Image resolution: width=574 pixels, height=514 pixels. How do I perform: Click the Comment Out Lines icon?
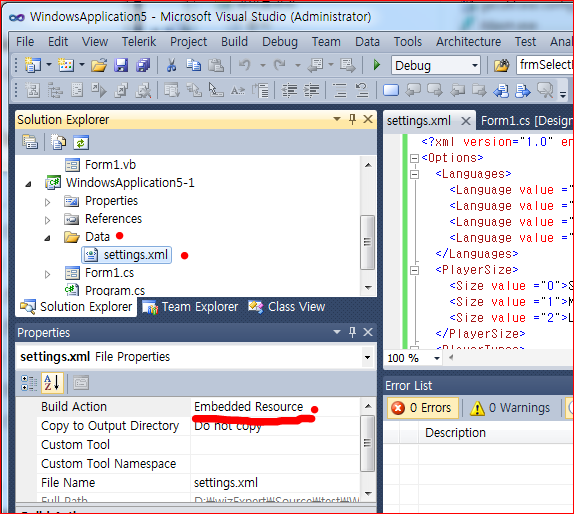pos(340,90)
